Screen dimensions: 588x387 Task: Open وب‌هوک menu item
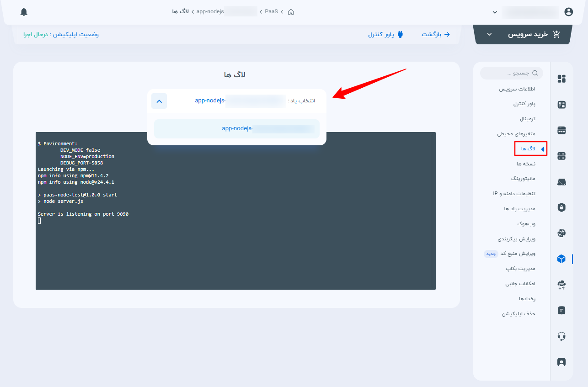coord(527,224)
